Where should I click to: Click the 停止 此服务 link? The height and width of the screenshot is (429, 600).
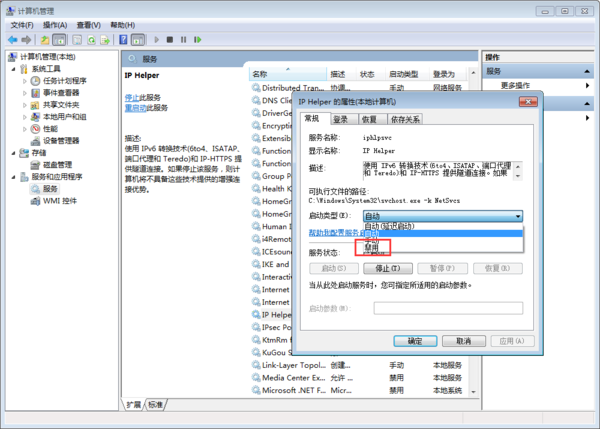coord(132,98)
